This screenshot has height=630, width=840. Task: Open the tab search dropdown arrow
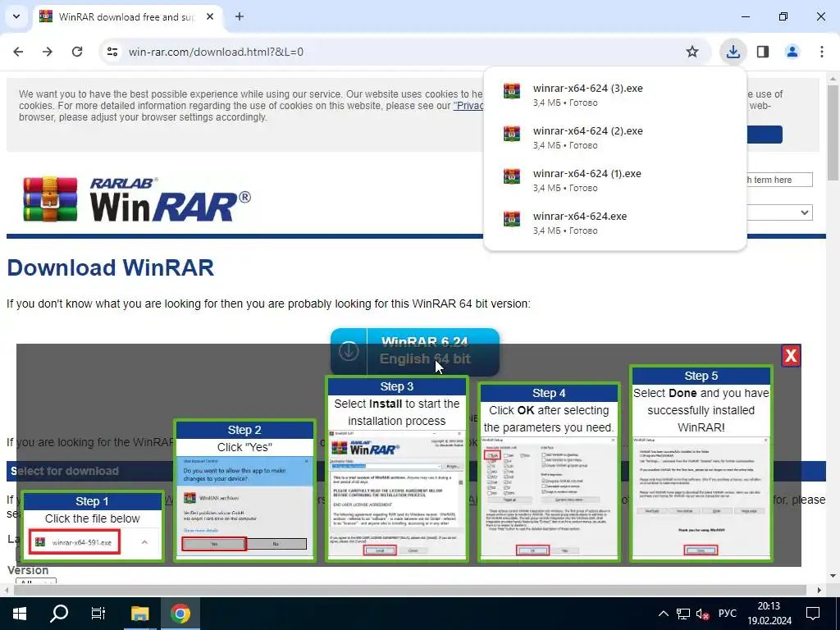click(16, 16)
